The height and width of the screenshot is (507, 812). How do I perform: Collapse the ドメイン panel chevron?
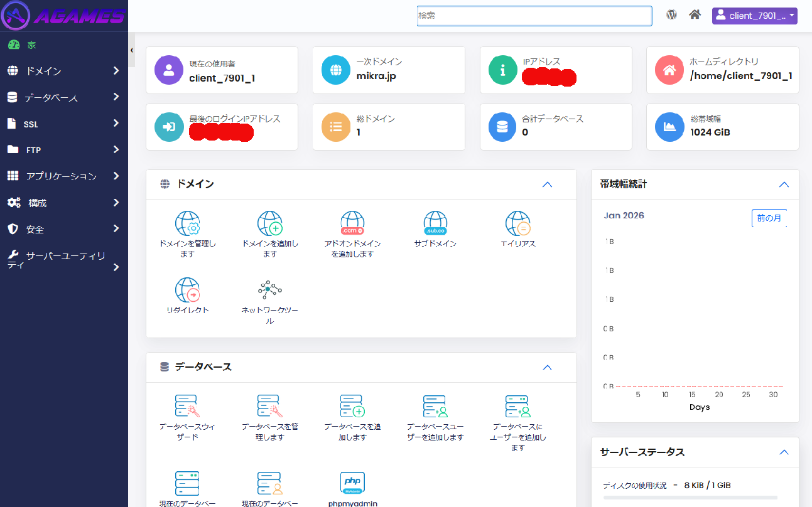[x=547, y=184]
